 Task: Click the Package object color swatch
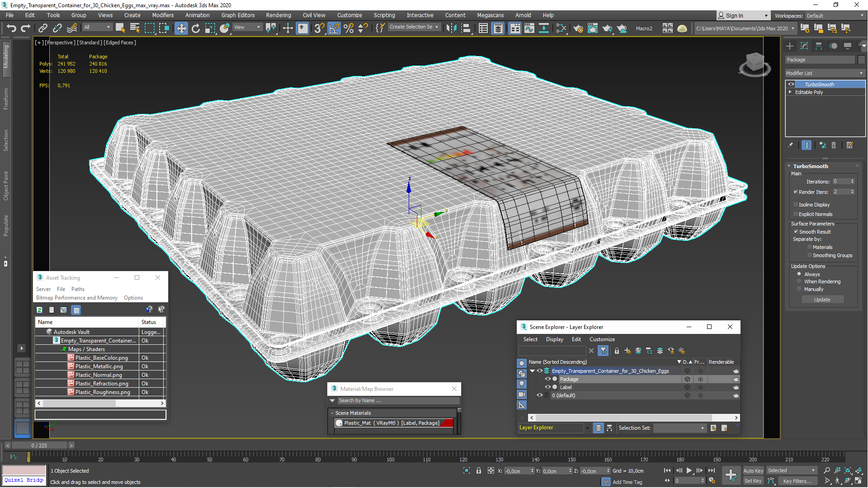pos(861,60)
